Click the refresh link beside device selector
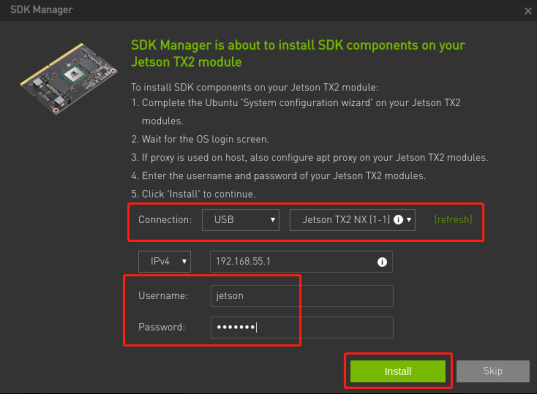The height and width of the screenshot is (395, 537). 453,220
